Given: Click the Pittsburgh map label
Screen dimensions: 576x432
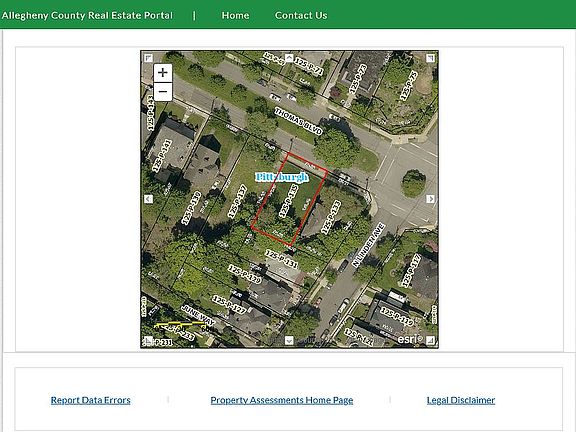Looking at the screenshot, I should coord(282,177).
